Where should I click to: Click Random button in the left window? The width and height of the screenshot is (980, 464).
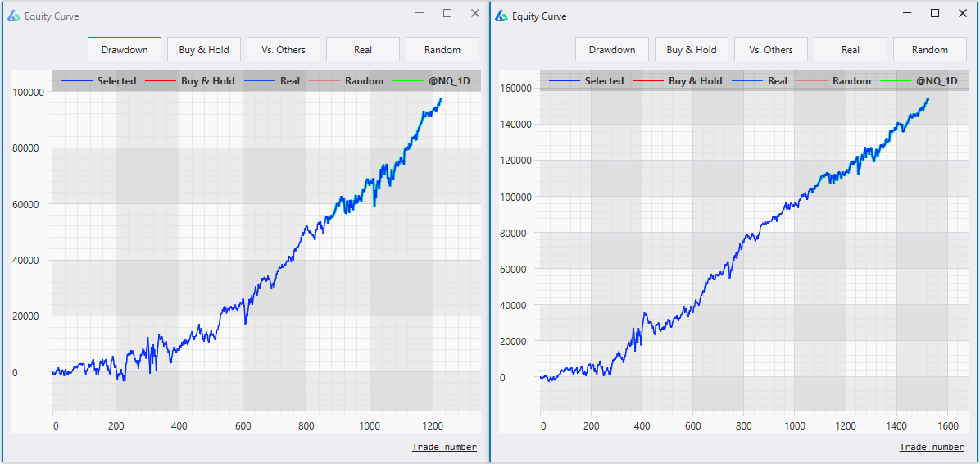442,50
